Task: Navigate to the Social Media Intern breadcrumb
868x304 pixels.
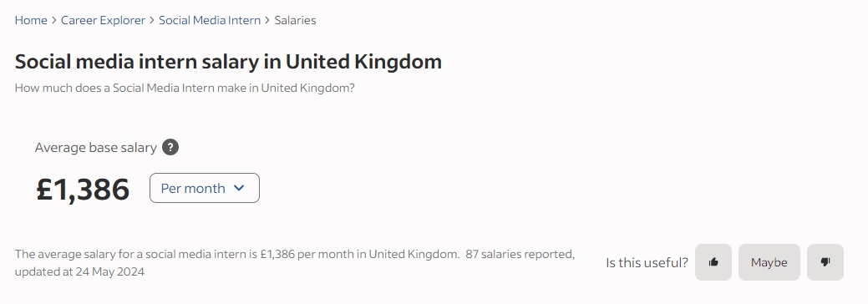Action: click(209, 21)
